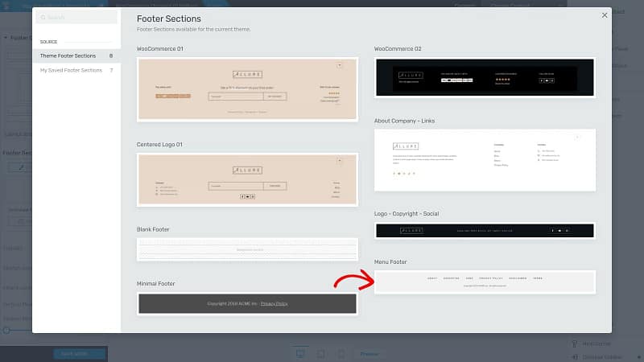The width and height of the screenshot is (644, 362).
Task: Choose the Logo - Copyright - Social footer
Action: [x=485, y=230]
